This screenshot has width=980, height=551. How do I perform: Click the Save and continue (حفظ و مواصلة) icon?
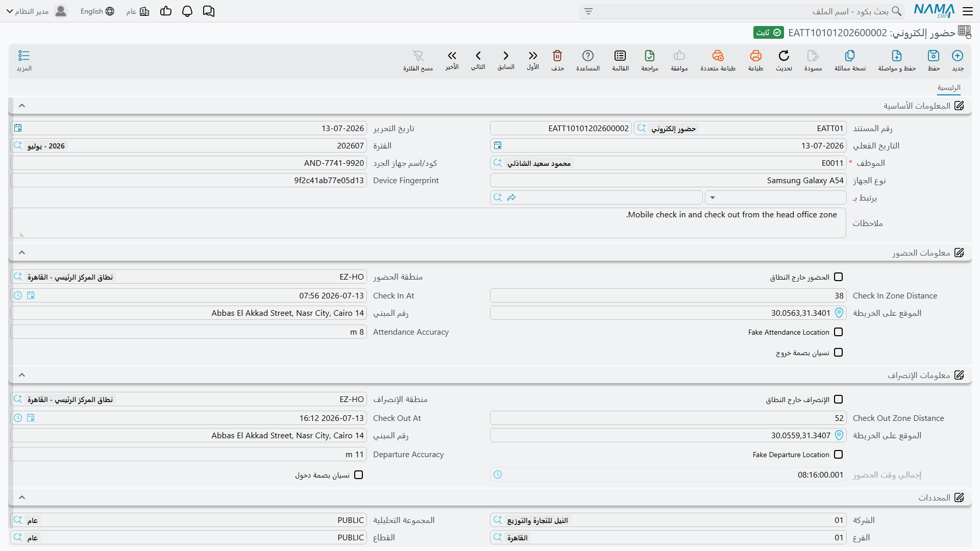coord(897,56)
